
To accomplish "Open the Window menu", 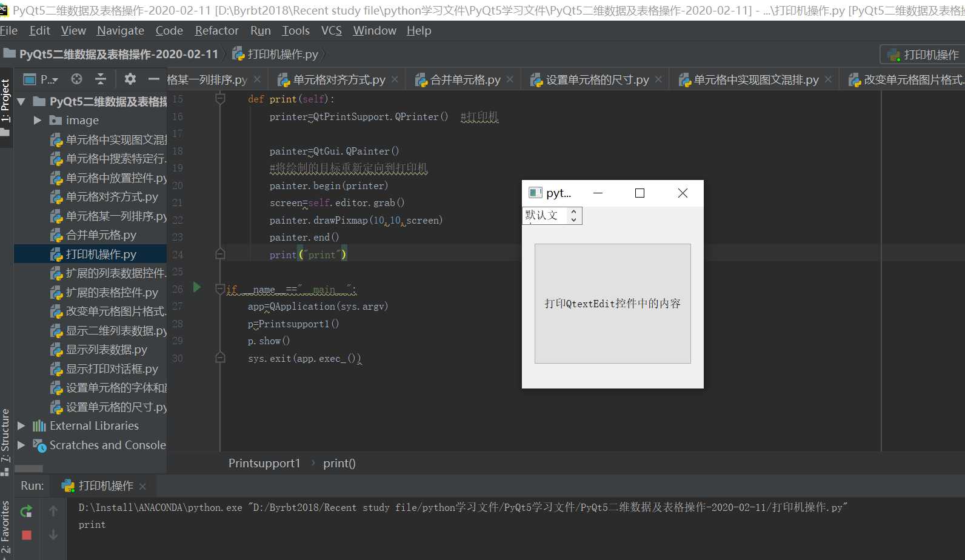I will pos(375,30).
